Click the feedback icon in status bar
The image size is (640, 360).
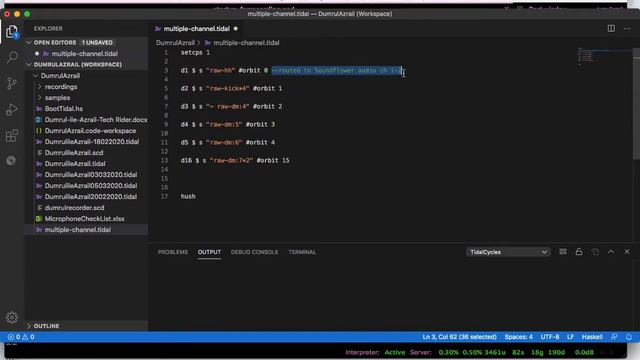(614, 337)
